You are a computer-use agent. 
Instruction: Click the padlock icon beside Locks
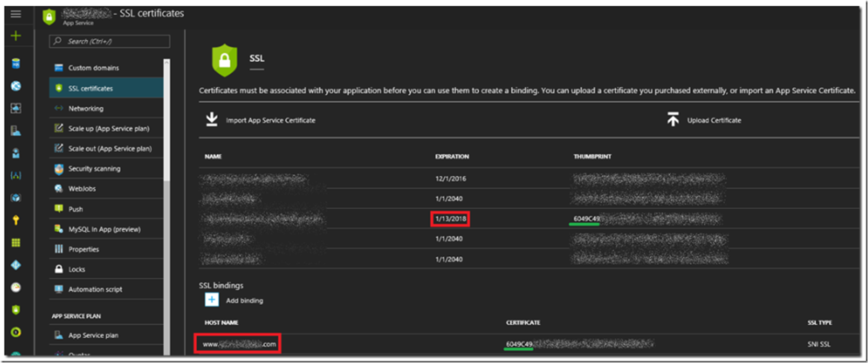point(59,269)
